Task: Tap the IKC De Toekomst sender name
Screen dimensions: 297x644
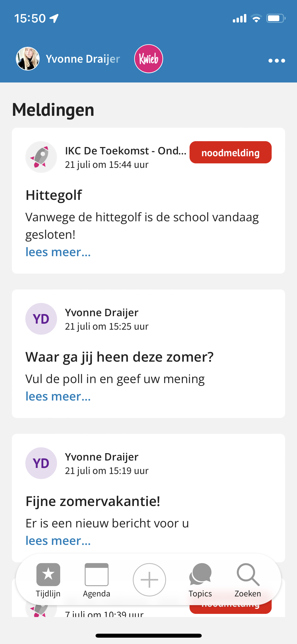Action: pos(126,151)
